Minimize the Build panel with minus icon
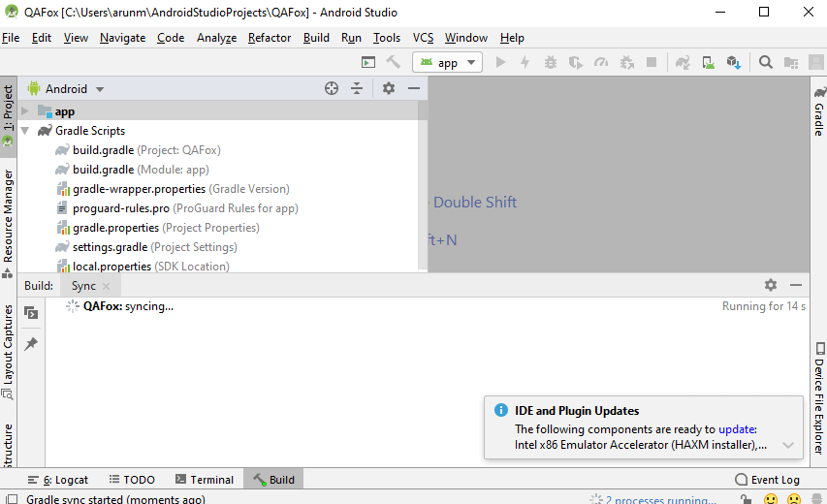Screen dimensions: 827x504 click(x=796, y=285)
